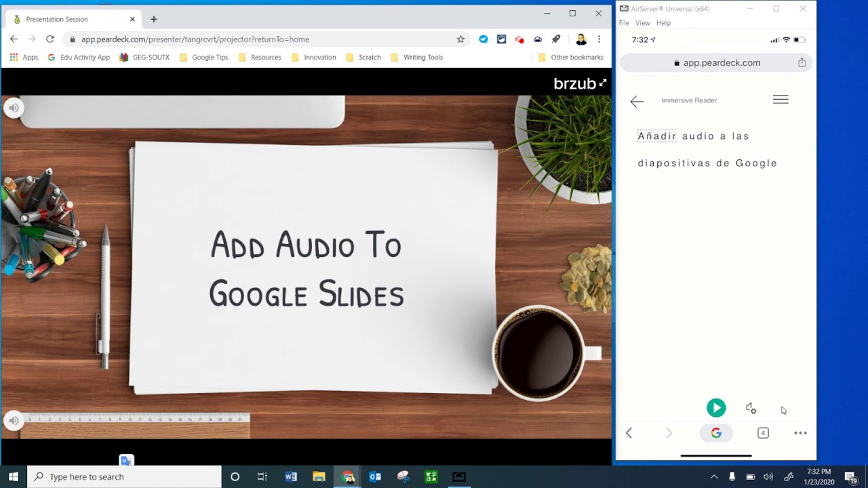Open a new Chrome tab
Viewport: 868px width, 488px height.
(x=154, y=19)
